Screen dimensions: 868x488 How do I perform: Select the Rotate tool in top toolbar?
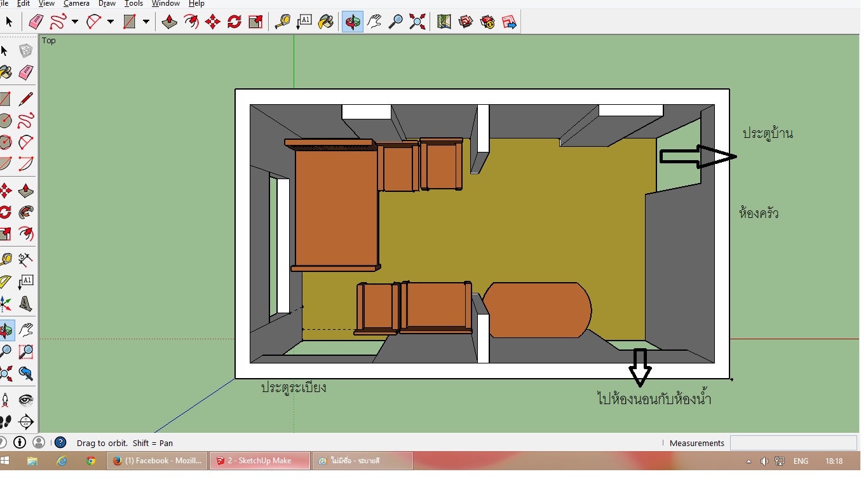tap(234, 22)
